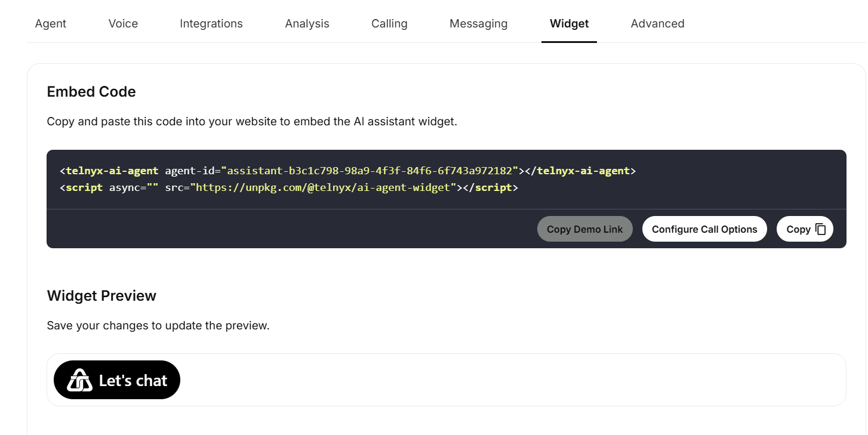Switch to the Analysis tab
The width and height of the screenshot is (868, 435).
coord(307,23)
